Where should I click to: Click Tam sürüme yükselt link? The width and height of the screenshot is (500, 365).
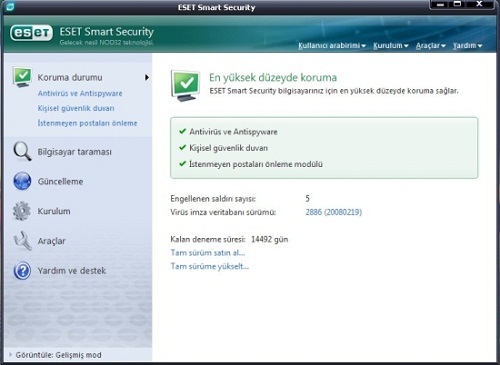[210, 266]
